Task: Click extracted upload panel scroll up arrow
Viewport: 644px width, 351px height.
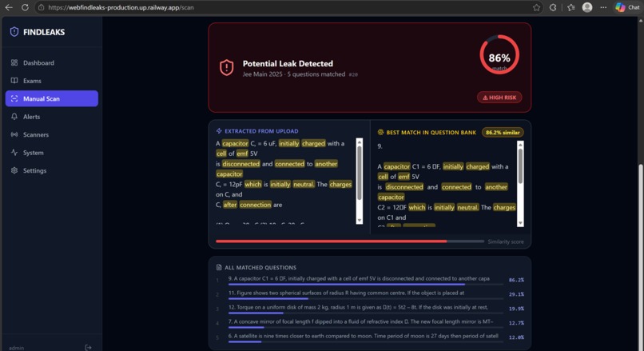Action: tap(360, 142)
